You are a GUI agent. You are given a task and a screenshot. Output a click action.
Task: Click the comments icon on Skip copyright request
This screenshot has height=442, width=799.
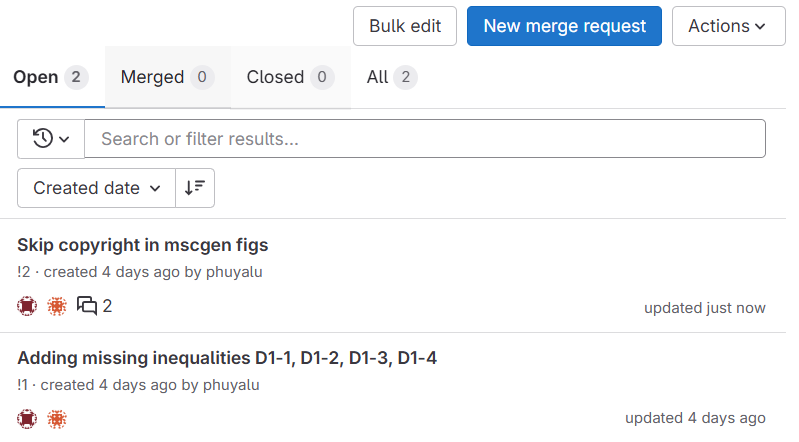tap(88, 306)
